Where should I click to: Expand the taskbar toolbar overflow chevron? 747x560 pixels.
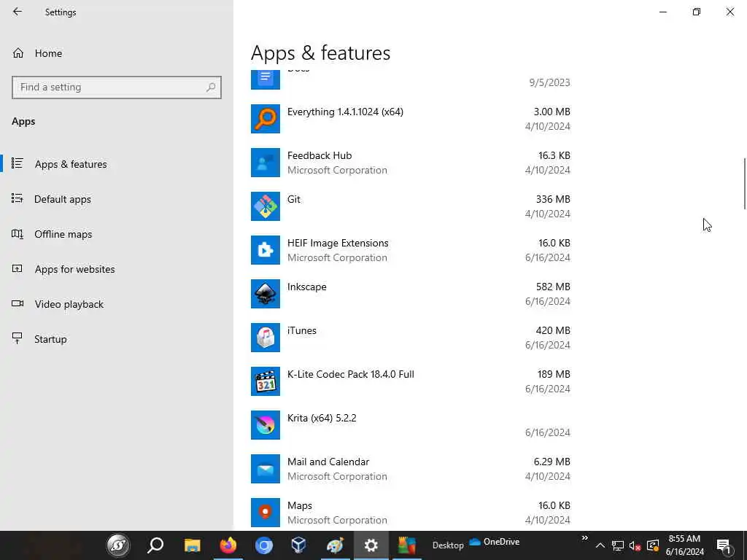pyautogui.click(x=584, y=539)
